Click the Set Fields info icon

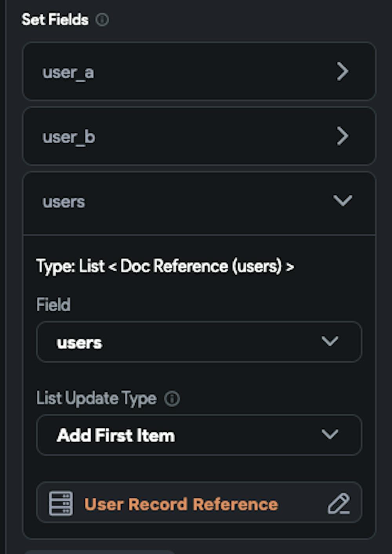tap(103, 19)
